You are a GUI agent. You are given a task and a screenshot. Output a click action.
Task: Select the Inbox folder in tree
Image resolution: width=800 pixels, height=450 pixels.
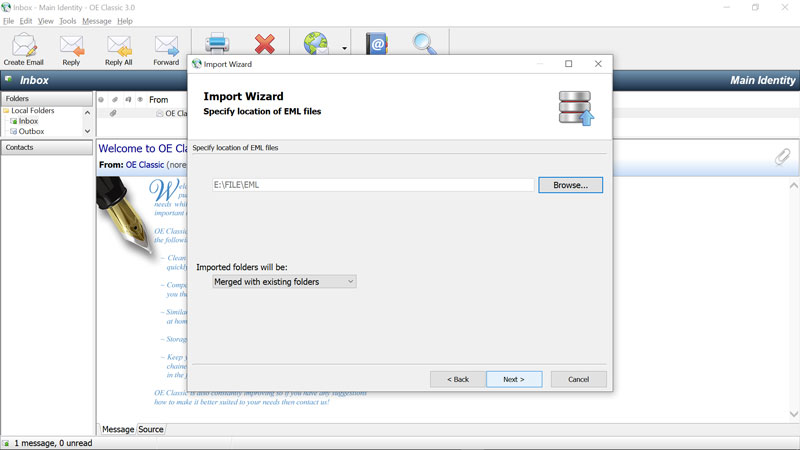(x=28, y=121)
